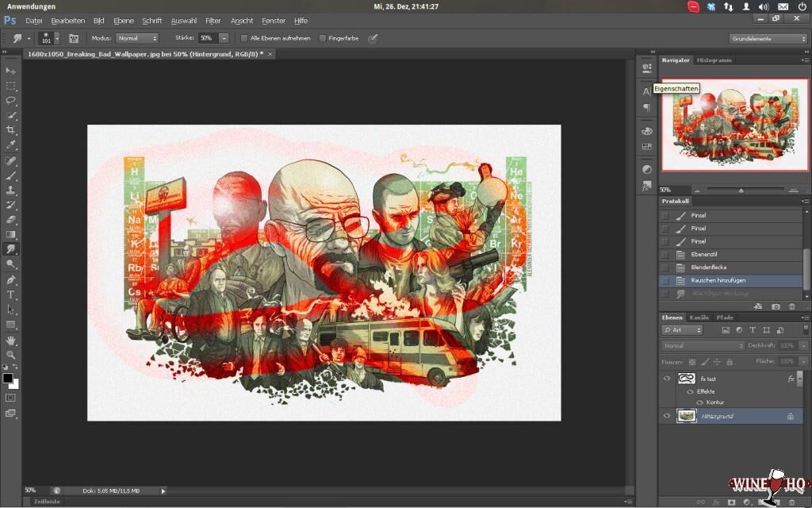Switch to the Kanäle tab
Screen dimensions: 812x508
[699, 317]
